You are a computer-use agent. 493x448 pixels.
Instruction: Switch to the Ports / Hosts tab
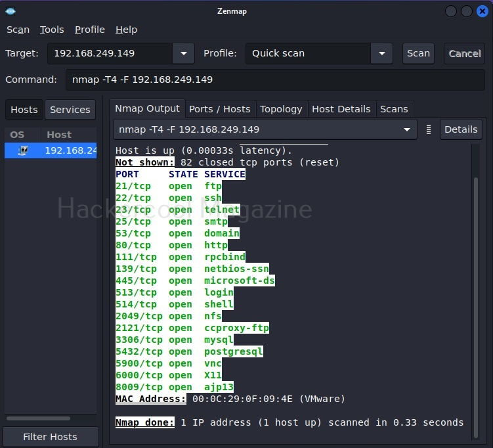[x=220, y=109]
